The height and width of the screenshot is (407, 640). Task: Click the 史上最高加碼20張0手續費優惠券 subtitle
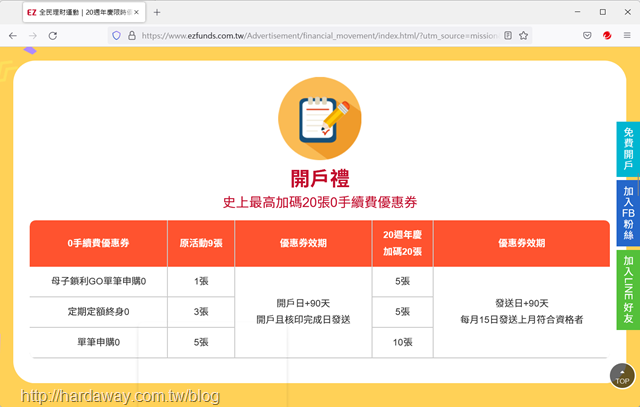pos(320,202)
